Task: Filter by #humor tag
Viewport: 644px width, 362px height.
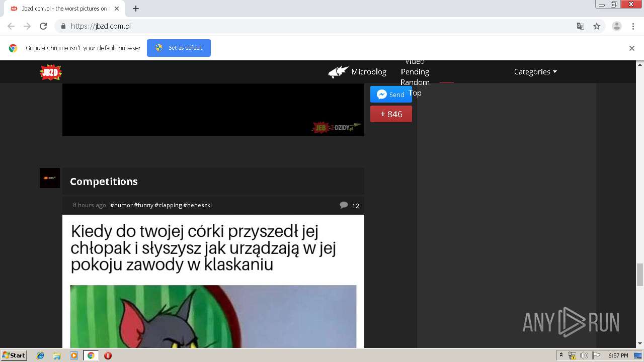Action: click(x=121, y=205)
